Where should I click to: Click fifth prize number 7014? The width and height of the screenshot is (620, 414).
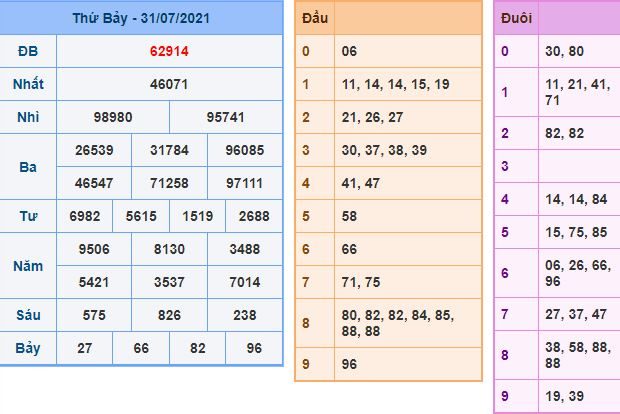pos(245,282)
